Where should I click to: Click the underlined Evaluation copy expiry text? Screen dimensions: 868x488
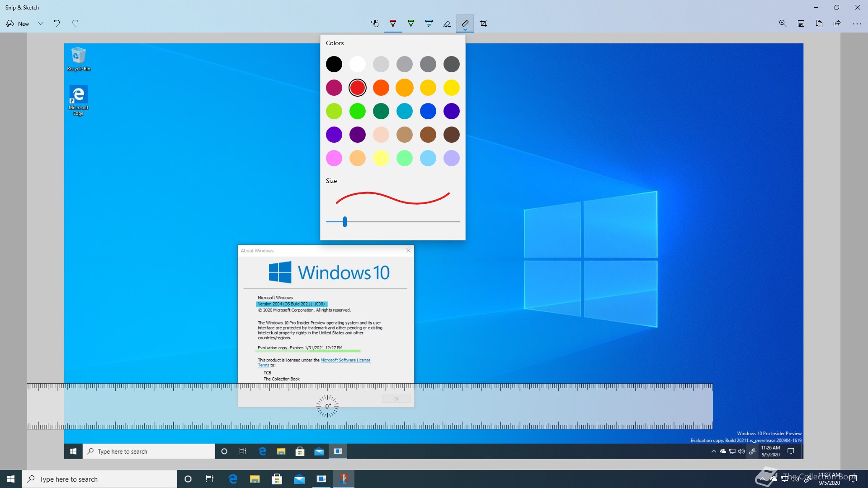300,348
